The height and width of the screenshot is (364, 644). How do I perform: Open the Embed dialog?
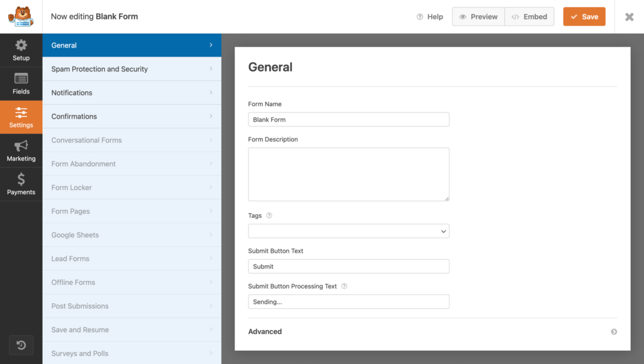[x=529, y=17]
